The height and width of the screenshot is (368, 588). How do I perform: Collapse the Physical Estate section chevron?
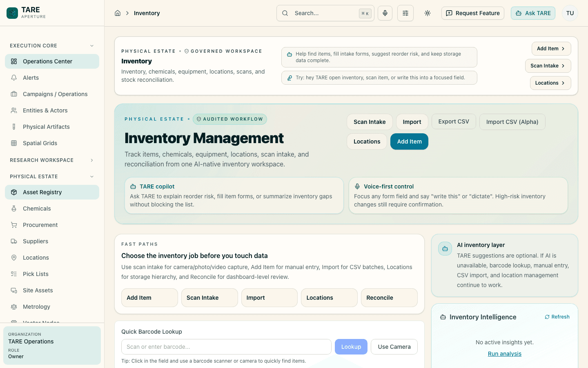pyautogui.click(x=92, y=177)
